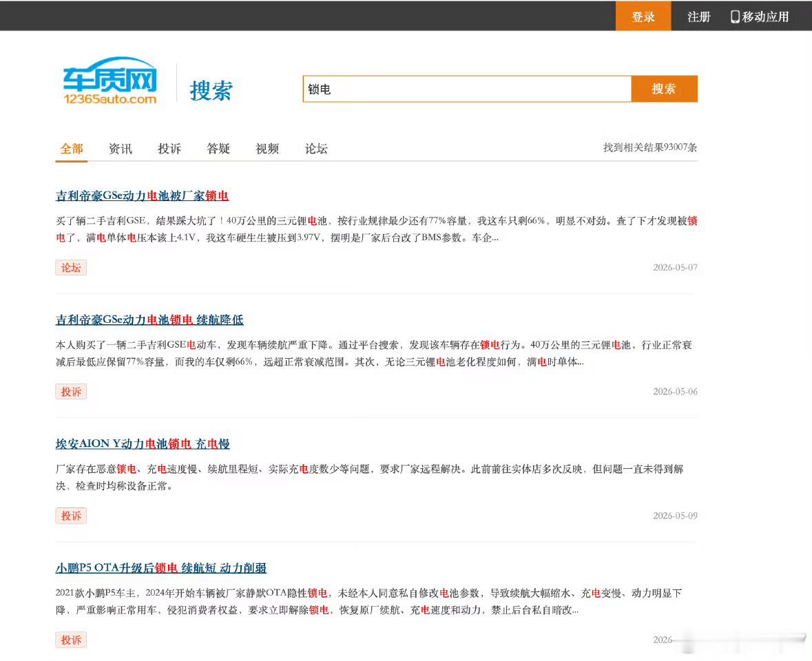
Task: Switch to the 投诉 tab
Action: (x=169, y=149)
